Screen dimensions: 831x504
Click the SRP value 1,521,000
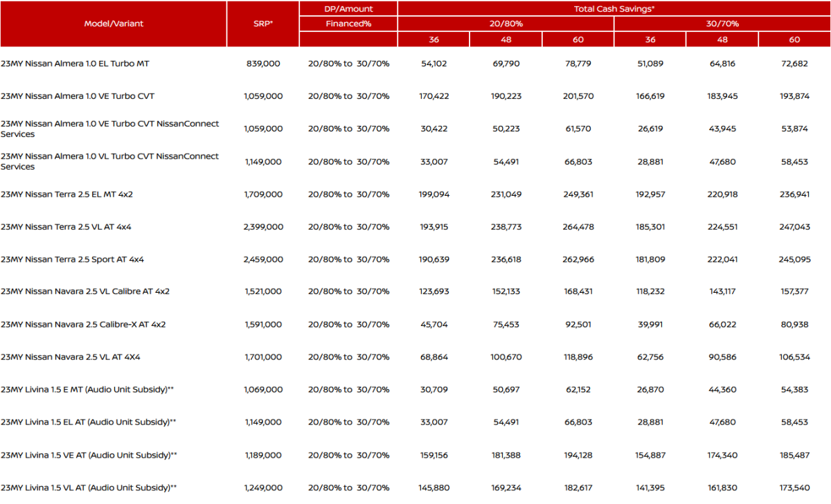(263, 291)
